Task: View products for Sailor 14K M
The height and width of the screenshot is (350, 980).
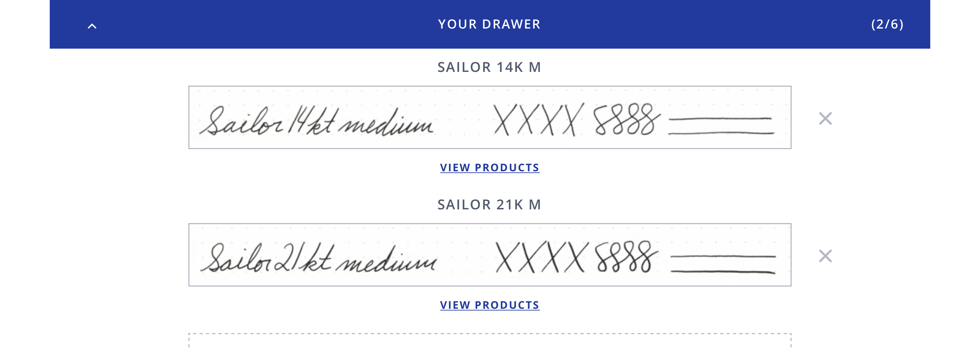Action: [x=490, y=167]
